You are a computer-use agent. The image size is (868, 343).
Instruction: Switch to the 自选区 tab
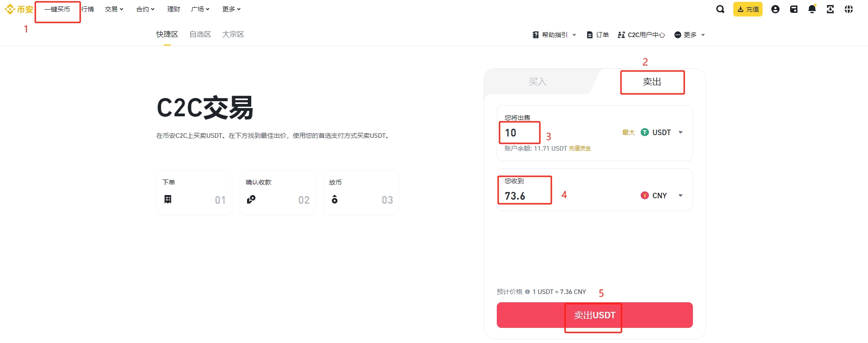tap(200, 34)
